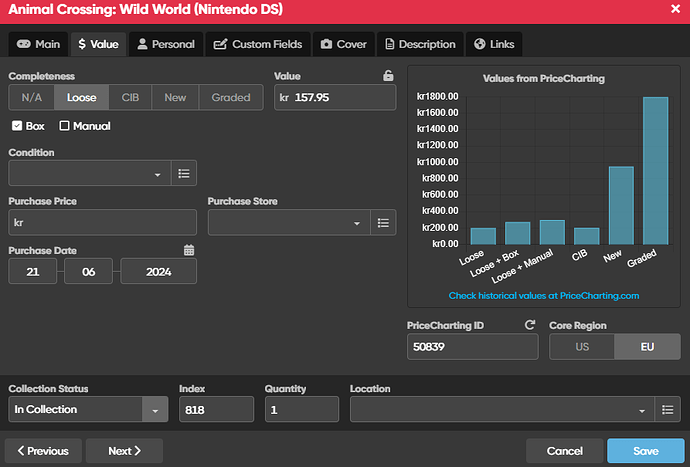Focus the Purchase Price field
This screenshot has width=690, height=467.
click(103, 223)
